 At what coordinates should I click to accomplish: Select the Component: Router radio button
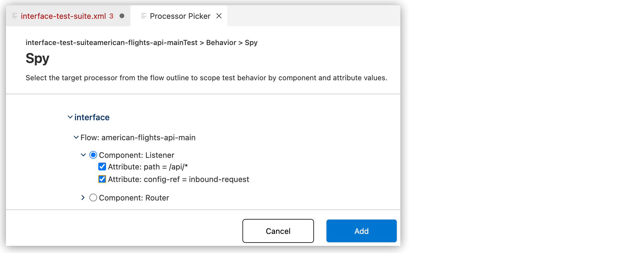tap(93, 197)
